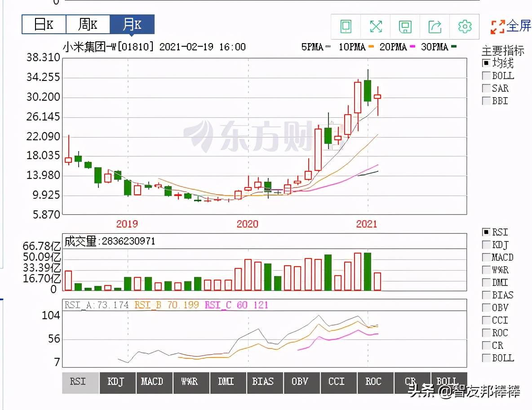Click the first green rectangle toolbar icon
Viewport: 532px width, 410px height.
[346, 27]
